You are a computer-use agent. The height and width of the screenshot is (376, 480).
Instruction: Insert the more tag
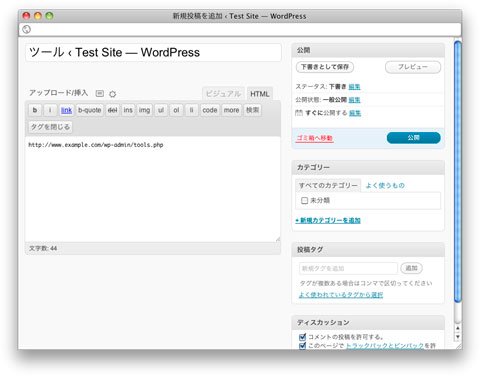point(231,110)
